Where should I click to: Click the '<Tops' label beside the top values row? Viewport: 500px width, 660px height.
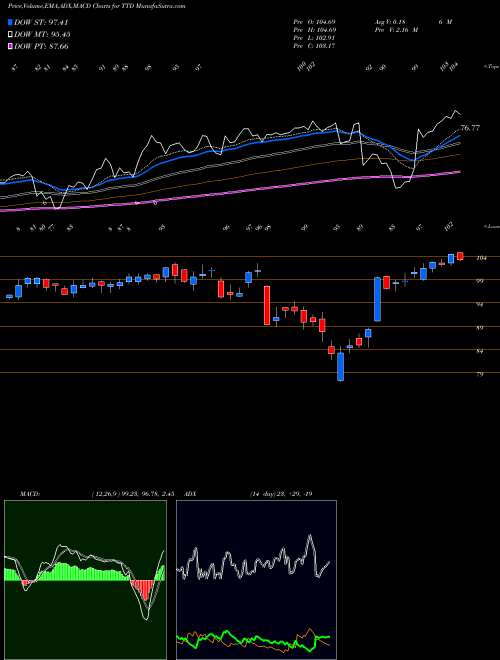(491, 67)
